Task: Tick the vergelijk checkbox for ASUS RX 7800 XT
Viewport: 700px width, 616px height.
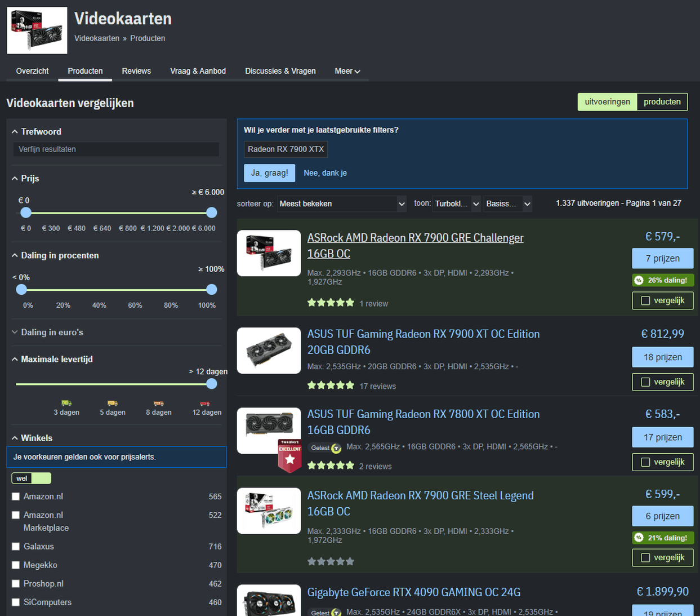Action: click(x=645, y=462)
